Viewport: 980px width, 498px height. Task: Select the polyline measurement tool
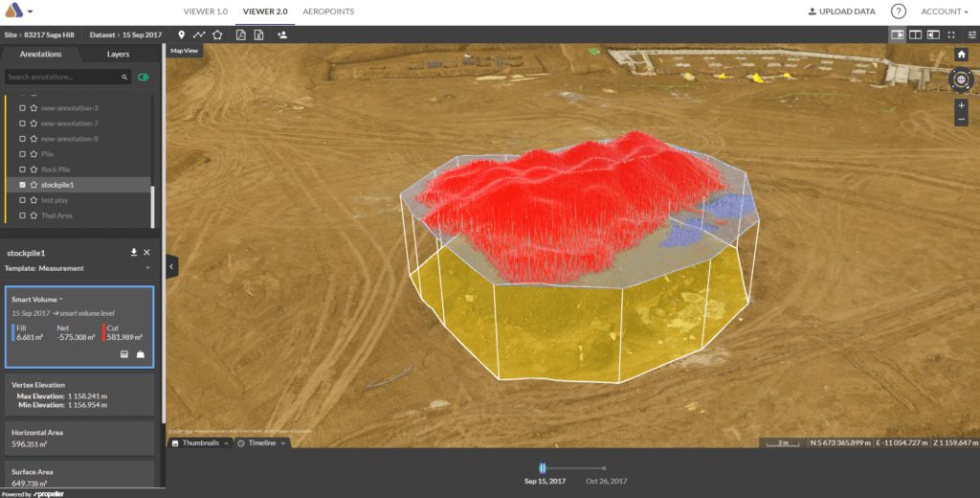pos(199,34)
